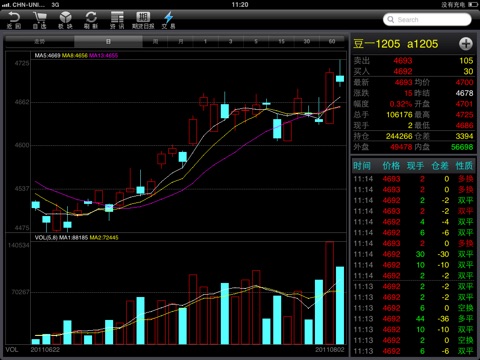
Task: Click the 0.32% change percentage
Action: pos(401,104)
